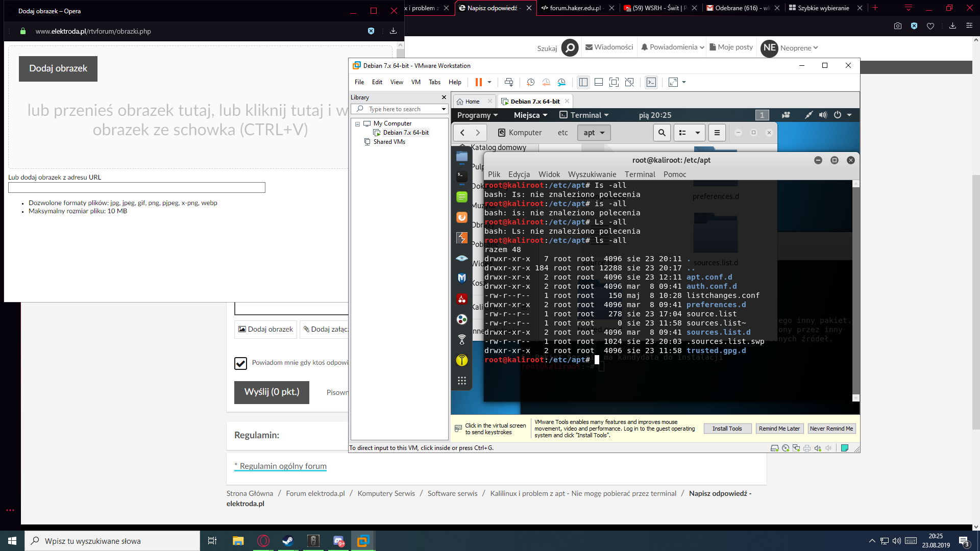Image resolution: width=980 pixels, height=551 pixels.
Task: Open the file manager hamburger menu
Action: [x=717, y=133]
